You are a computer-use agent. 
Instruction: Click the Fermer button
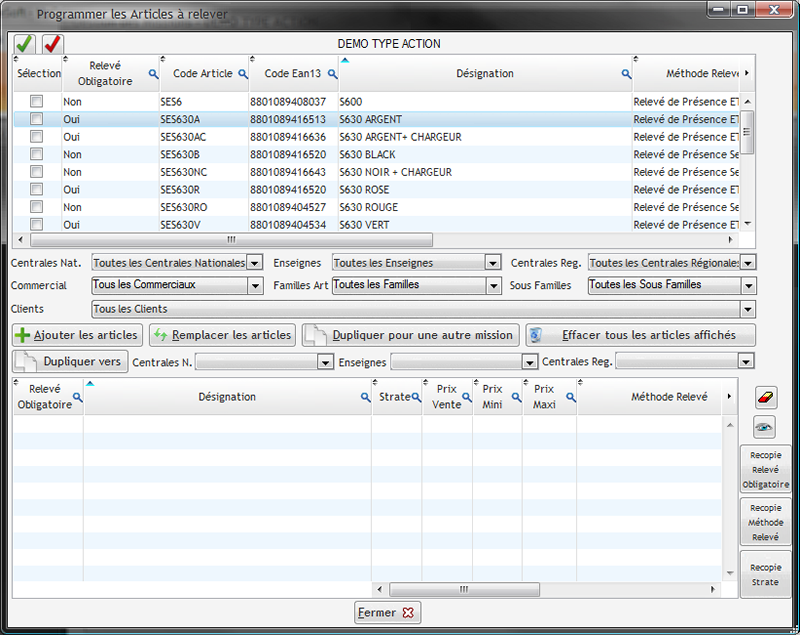click(385, 612)
